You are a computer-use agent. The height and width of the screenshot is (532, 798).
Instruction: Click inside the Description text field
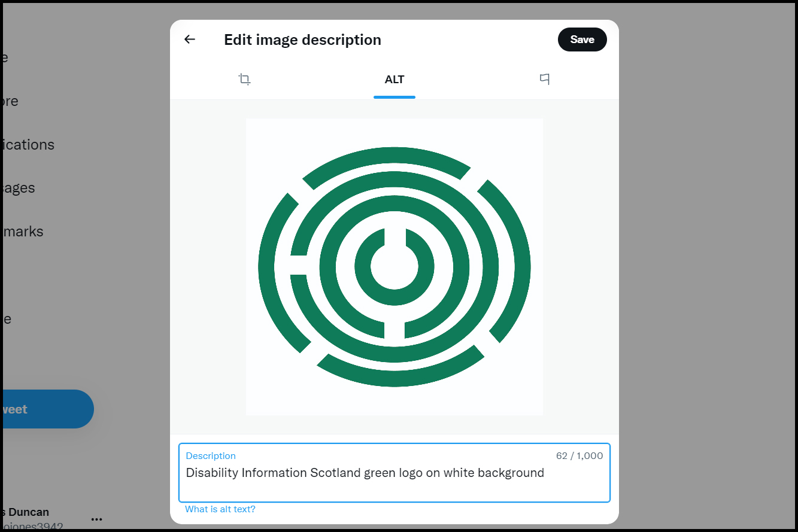pyautogui.click(x=395, y=473)
